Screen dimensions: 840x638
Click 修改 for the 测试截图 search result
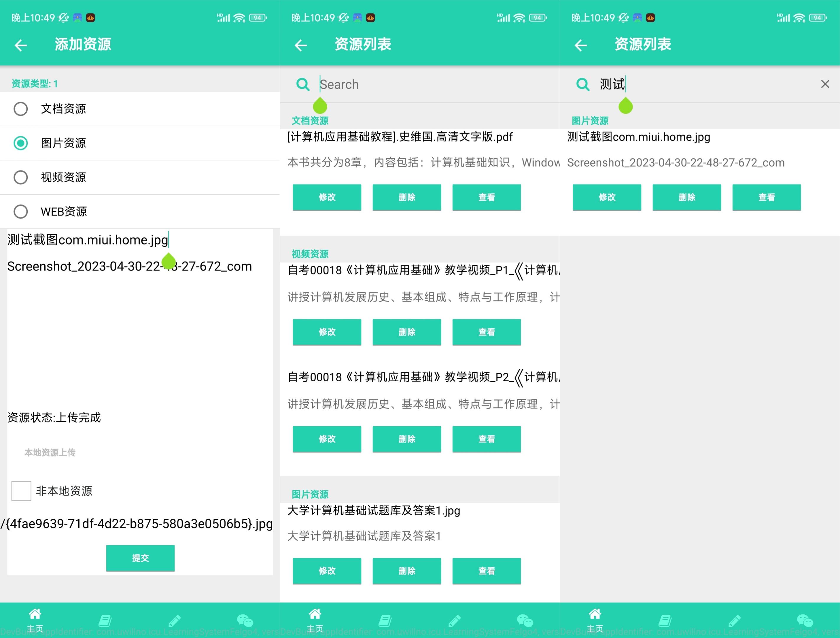607,197
